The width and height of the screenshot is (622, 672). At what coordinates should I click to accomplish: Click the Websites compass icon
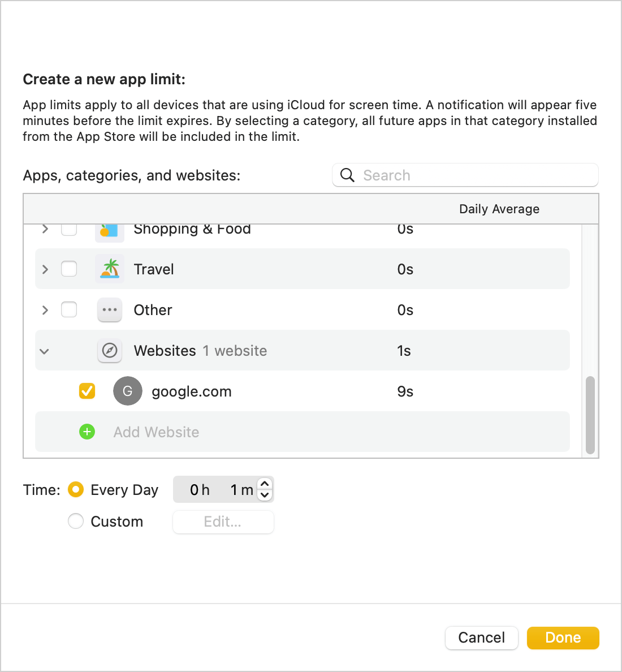click(109, 351)
